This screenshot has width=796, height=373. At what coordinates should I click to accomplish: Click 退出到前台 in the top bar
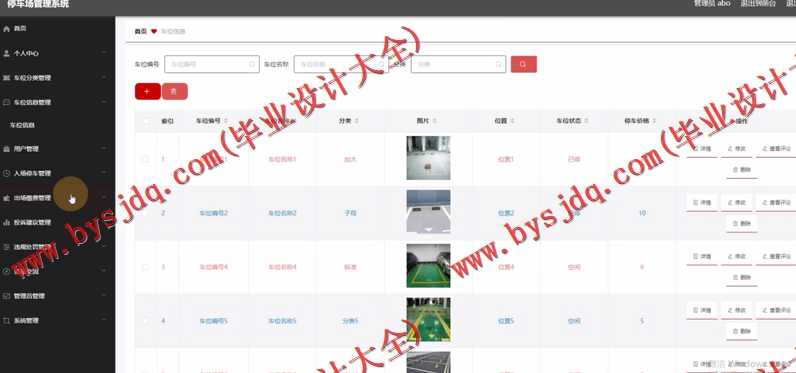pos(758,3)
